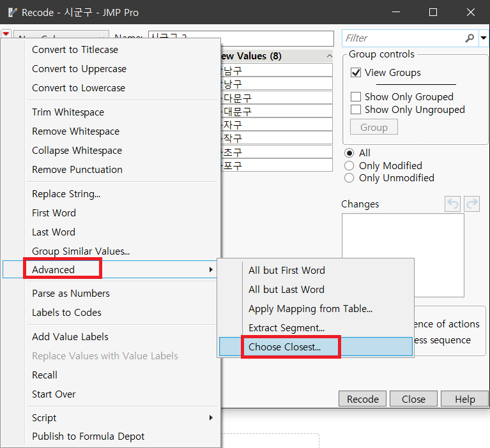Select the Only Unmodified radio button

pos(349,178)
